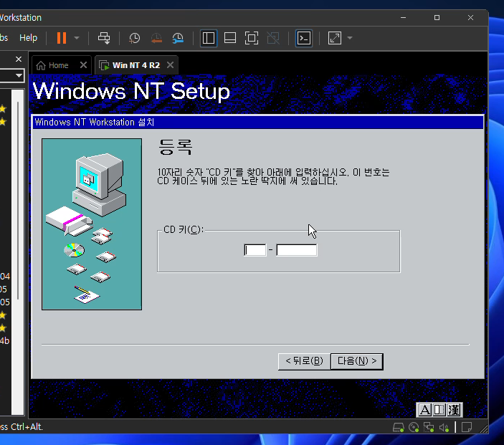504x445 pixels.
Task: Minimize the Workstation window
Action: (403, 18)
